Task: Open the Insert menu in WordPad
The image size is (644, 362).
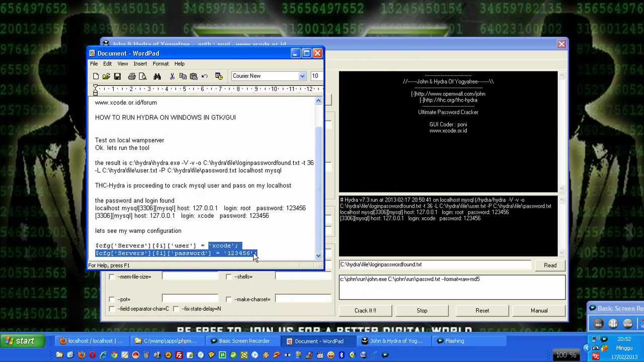Action: point(140,64)
